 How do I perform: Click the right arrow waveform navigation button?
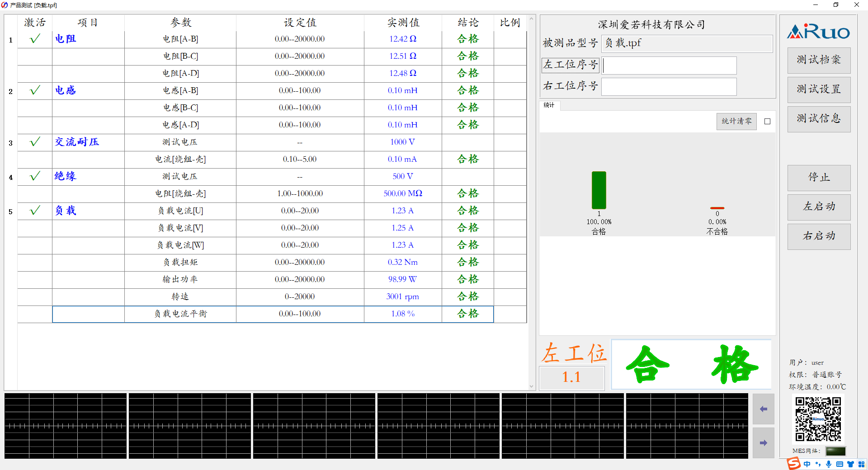pos(763,443)
